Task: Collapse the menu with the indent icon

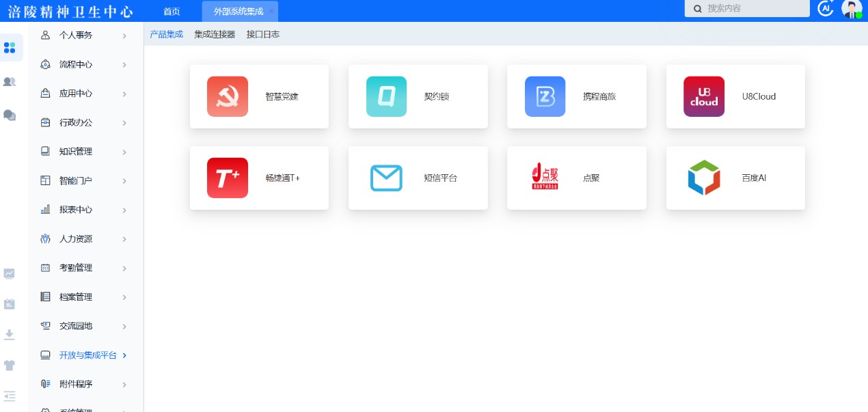Action: [10, 396]
